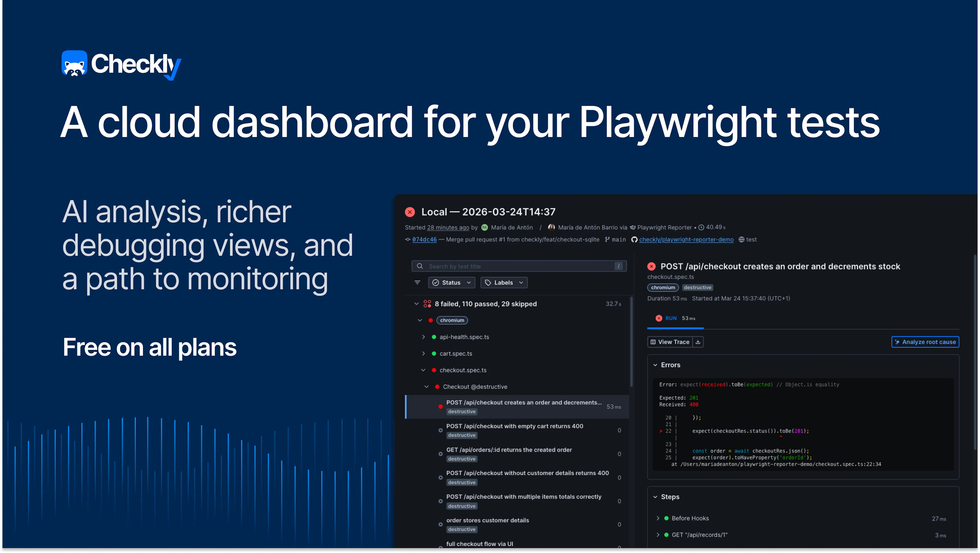980x553 pixels.
Task: Open the Labels filter dropdown
Action: click(504, 283)
